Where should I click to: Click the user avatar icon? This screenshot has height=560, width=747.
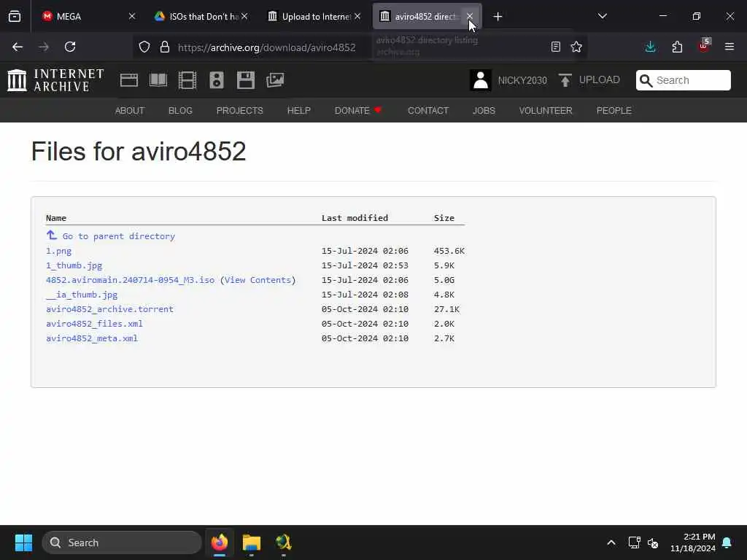tap(480, 80)
